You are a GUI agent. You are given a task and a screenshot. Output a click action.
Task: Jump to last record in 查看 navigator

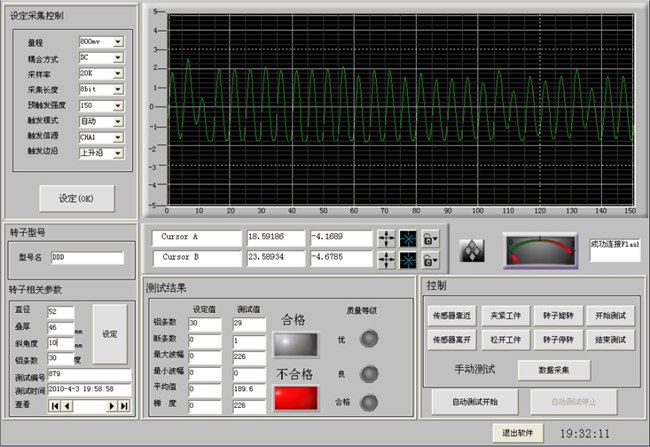pyautogui.click(x=125, y=405)
